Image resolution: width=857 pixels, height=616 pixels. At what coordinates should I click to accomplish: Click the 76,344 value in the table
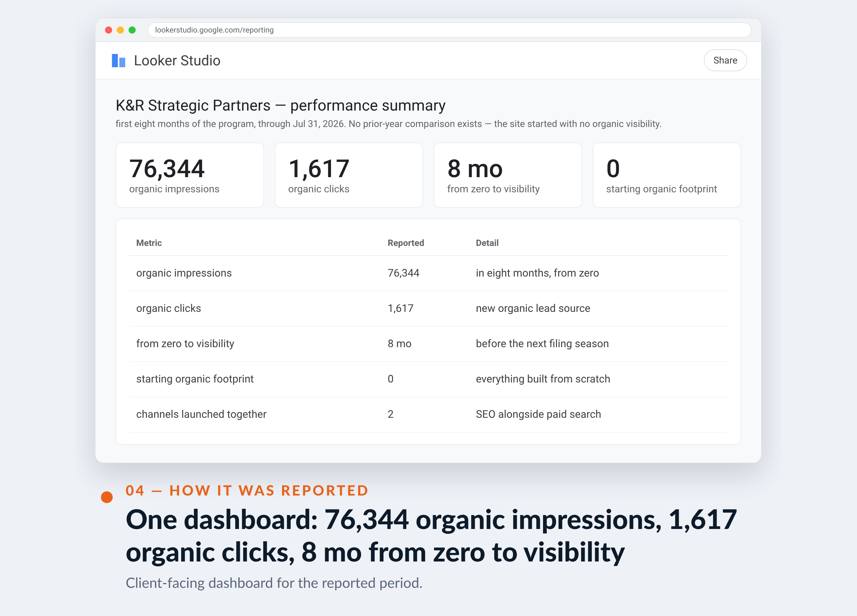click(403, 273)
